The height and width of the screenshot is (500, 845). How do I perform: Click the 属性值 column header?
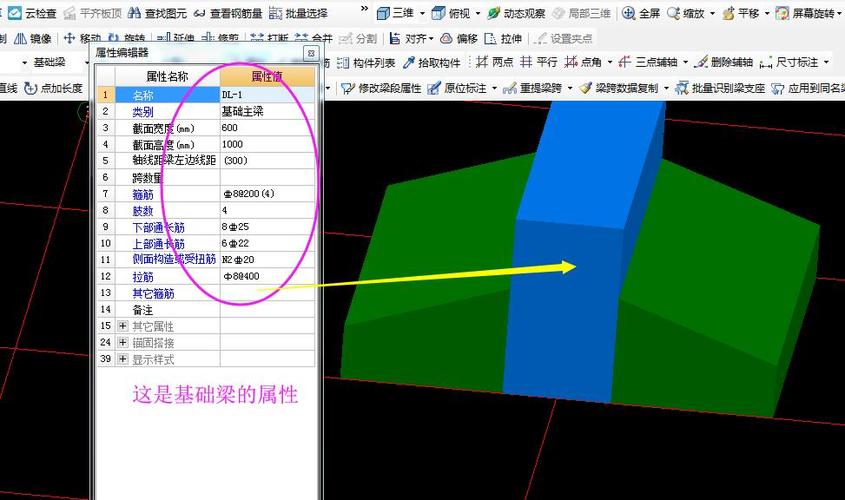point(267,76)
